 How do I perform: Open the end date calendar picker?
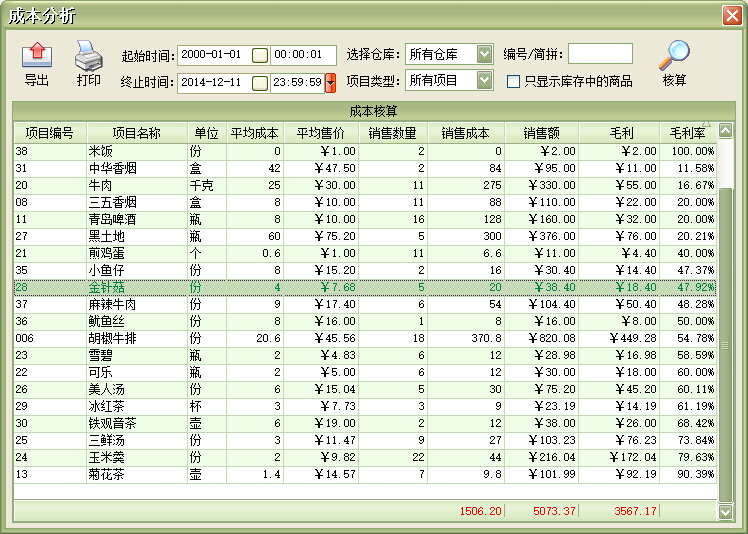coord(260,82)
